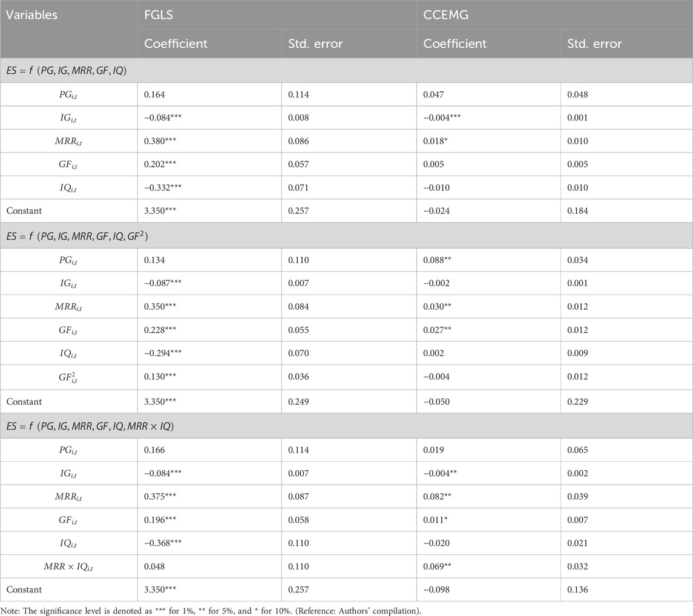
Task: Click the Coefficient subheader under FGLS
Action: (176, 44)
